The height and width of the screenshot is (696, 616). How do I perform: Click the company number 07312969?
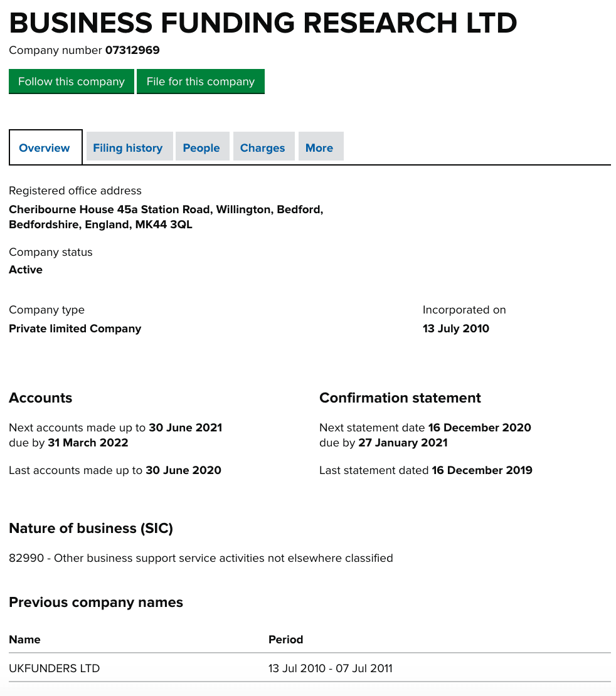click(x=132, y=50)
